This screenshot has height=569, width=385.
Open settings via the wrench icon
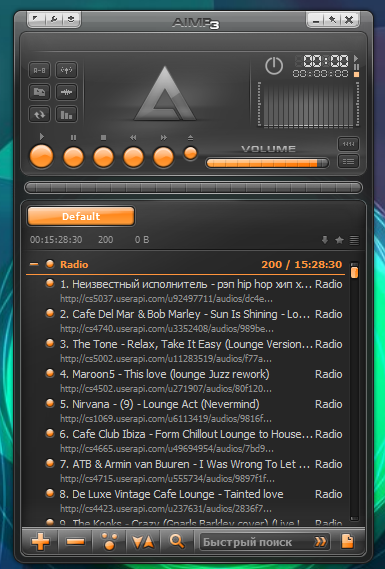53,19
